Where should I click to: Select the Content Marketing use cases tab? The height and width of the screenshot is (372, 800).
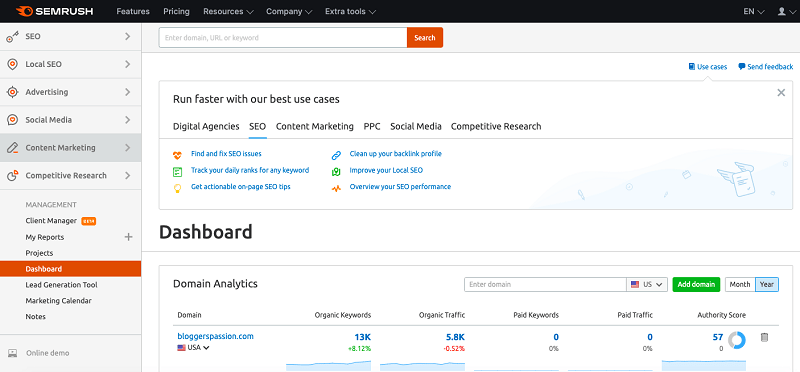tap(315, 127)
